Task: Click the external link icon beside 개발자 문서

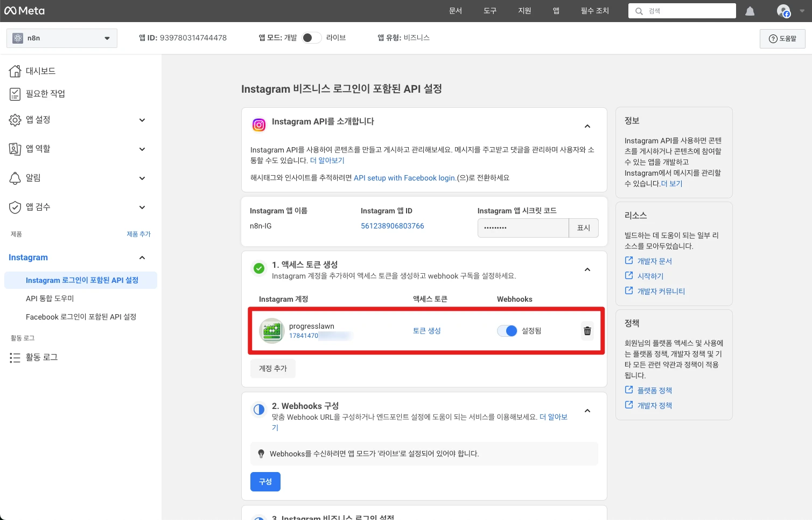Action: [629, 260]
